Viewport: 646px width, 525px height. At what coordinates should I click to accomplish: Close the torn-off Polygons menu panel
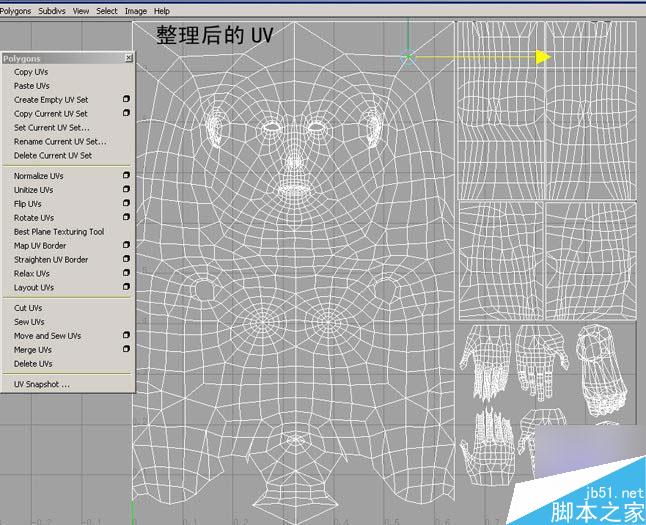tap(129, 58)
